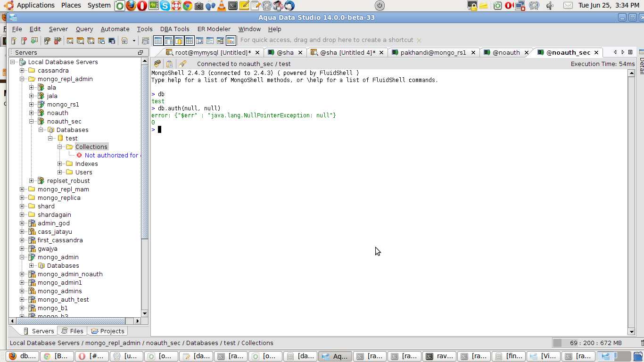Launch Firefox from the top panel

[131, 6]
